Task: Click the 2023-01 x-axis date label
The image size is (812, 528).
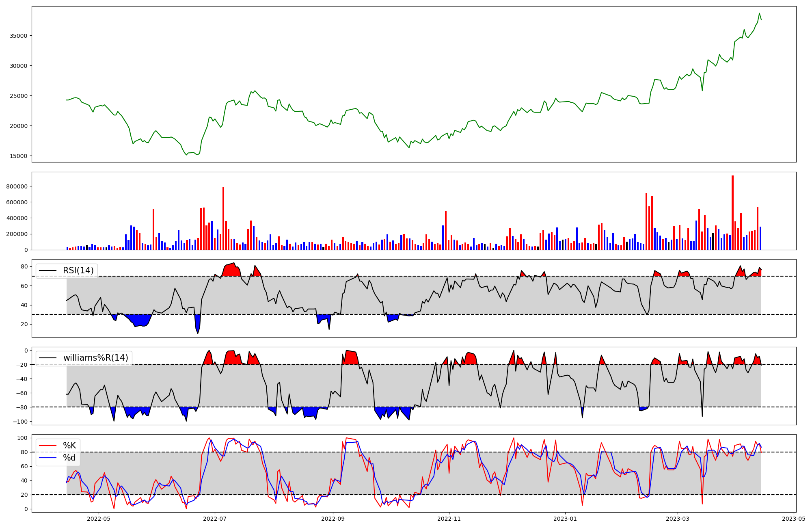Action: tap(565, 519)
